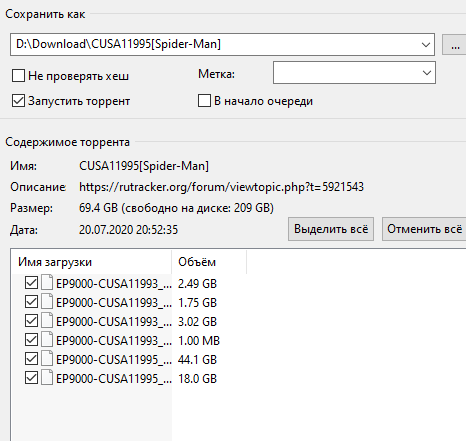This screenshot has height=441, width=466.
Task: Open browse folder button with three dots
Action: coord(455,44)
